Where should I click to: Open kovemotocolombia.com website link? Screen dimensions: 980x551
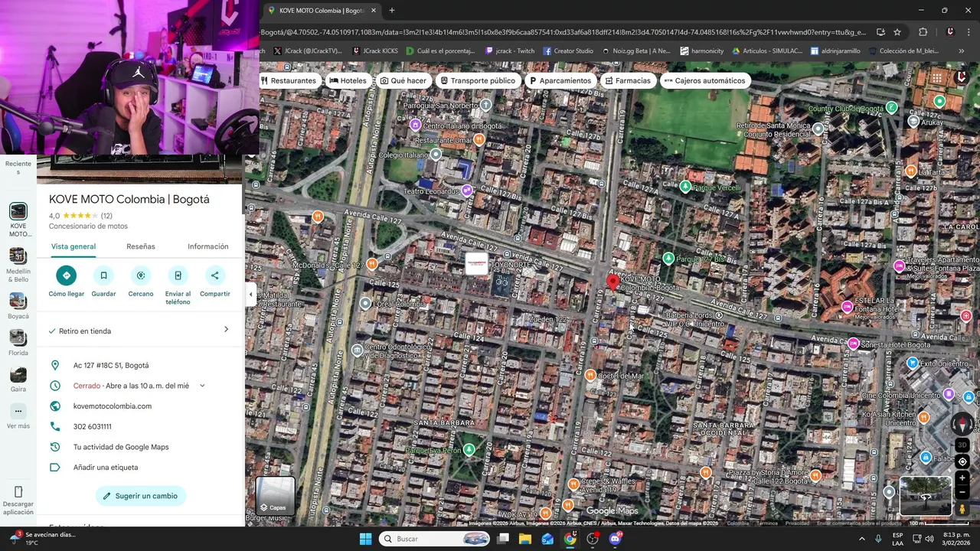click(113, 406)
